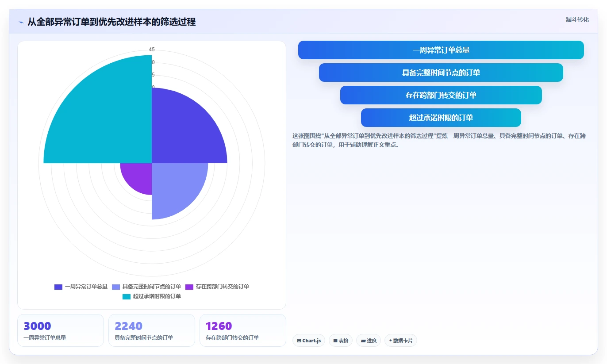
Task: Click the Chart.js chip
Action: (x=309, y=341)
